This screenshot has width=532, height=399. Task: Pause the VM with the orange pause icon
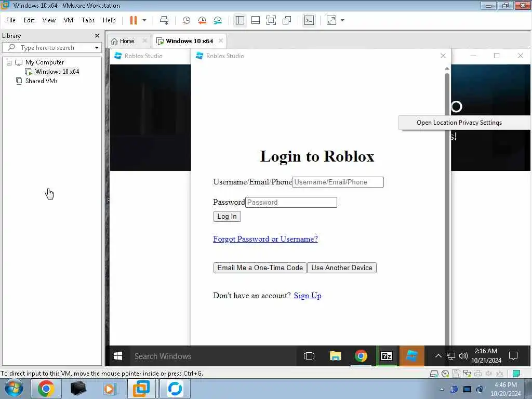(x=134, y=20)
